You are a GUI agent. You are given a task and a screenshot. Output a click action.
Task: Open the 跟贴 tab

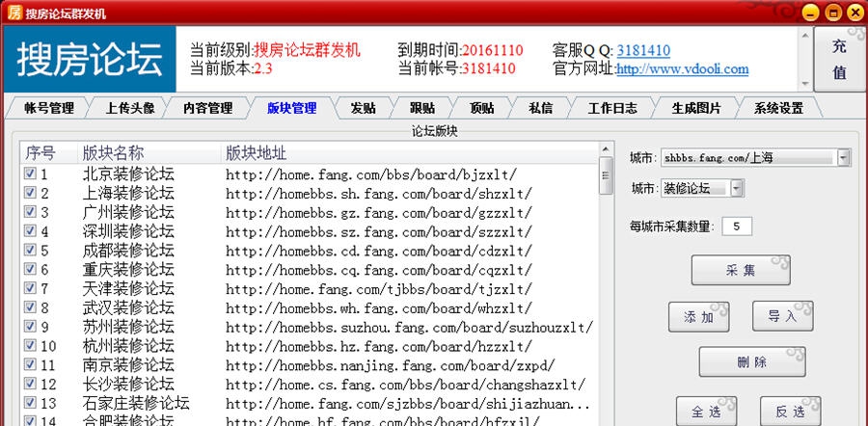click(x=422, y=108)
